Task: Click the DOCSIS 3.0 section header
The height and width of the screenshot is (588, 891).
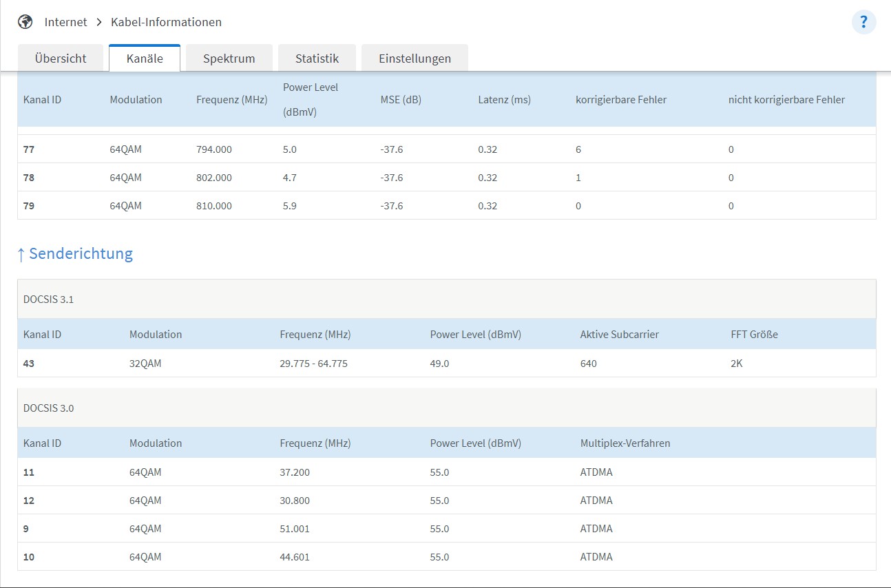Action: click(x=48, y=408)
